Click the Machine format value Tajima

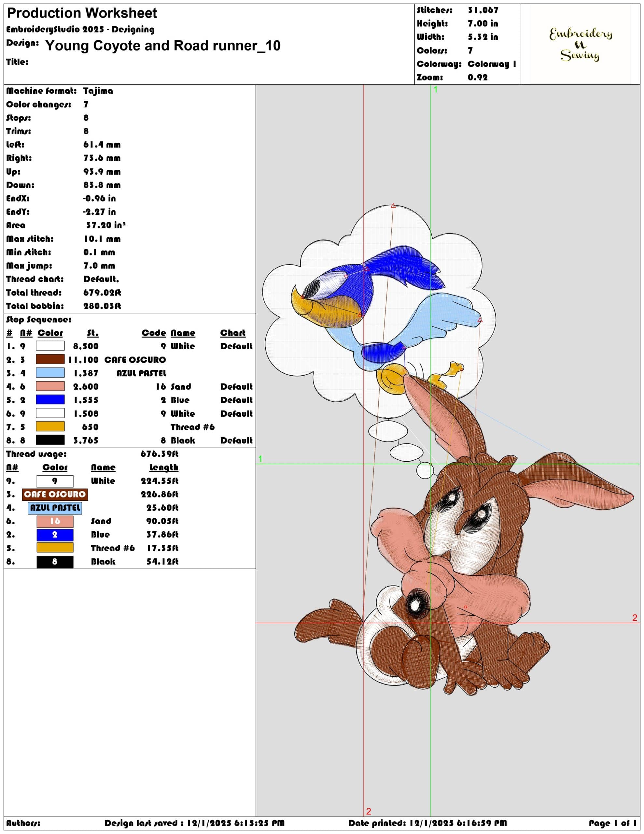click(98, 91)
